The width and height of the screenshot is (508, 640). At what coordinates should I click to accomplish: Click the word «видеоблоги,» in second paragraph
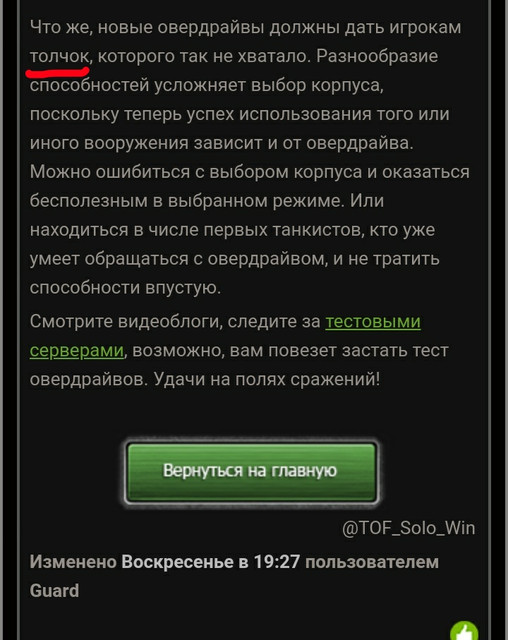170,321
